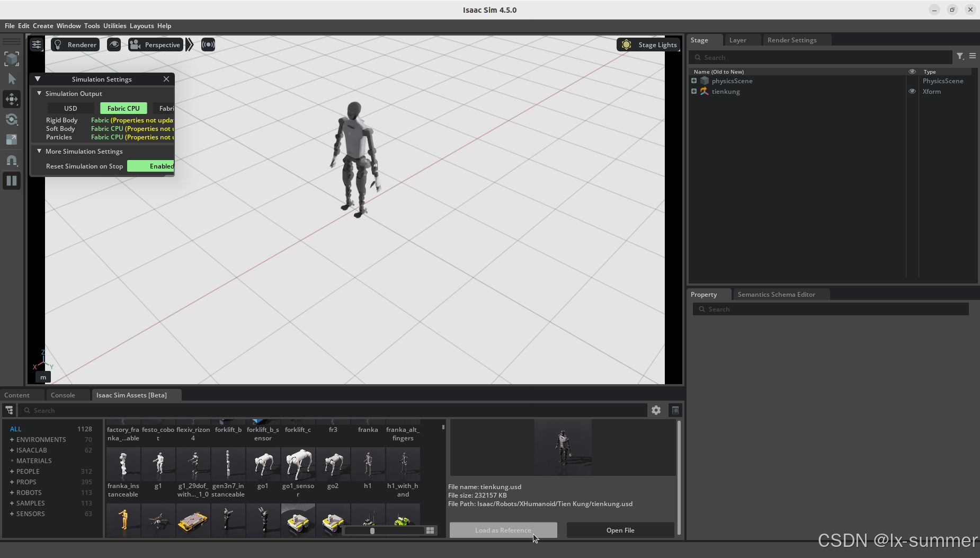
Task: Collapse More Simulation Settings
Action: point(39,151)
